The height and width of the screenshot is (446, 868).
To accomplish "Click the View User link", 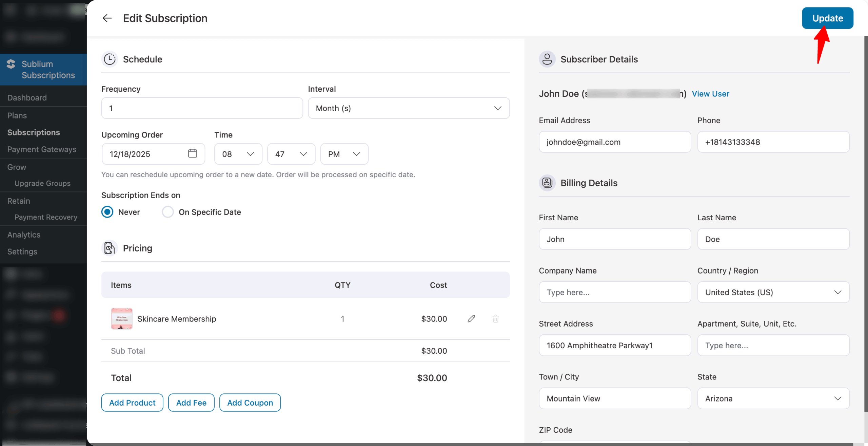I will click(711, 94).
